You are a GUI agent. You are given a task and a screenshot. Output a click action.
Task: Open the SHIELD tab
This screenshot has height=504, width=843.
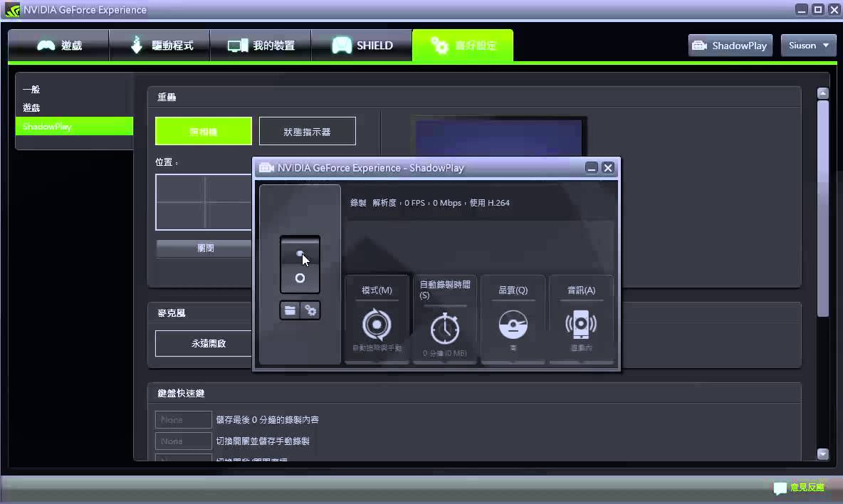point(362,46)
